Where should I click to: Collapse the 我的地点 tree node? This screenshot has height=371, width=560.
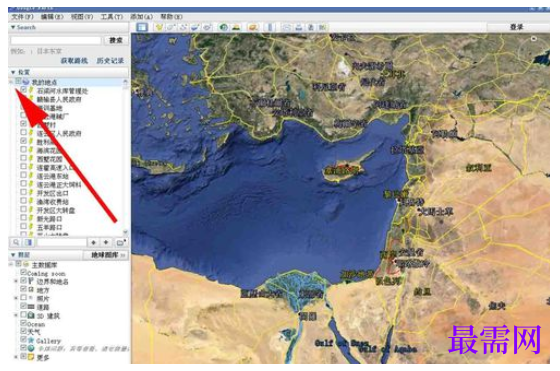11,82
